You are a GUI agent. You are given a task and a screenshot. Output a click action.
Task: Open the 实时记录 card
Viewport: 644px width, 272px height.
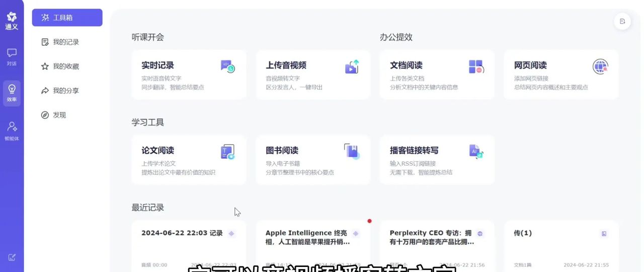tap(189, 75)
